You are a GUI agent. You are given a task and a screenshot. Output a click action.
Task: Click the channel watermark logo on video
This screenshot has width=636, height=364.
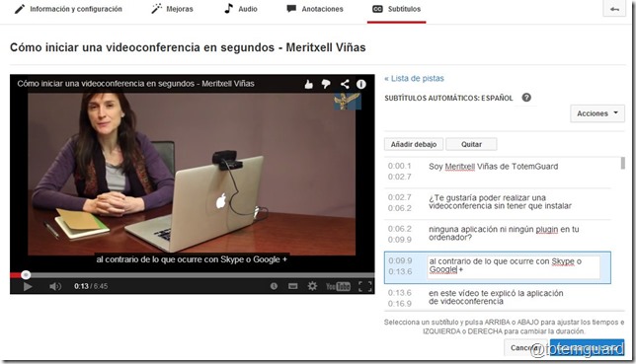pyautogui.click(x=348, y=102)
